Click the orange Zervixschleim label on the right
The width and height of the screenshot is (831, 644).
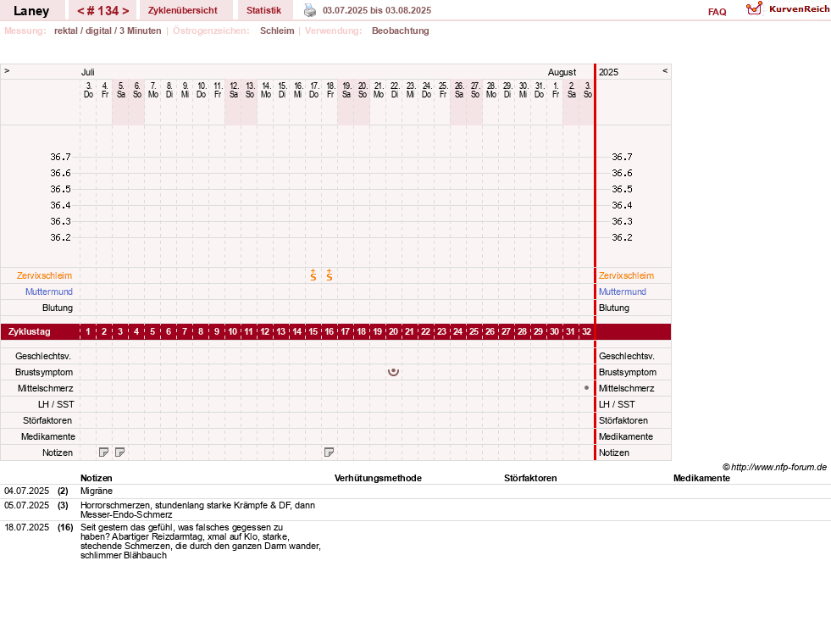click(x=627, y=275)
